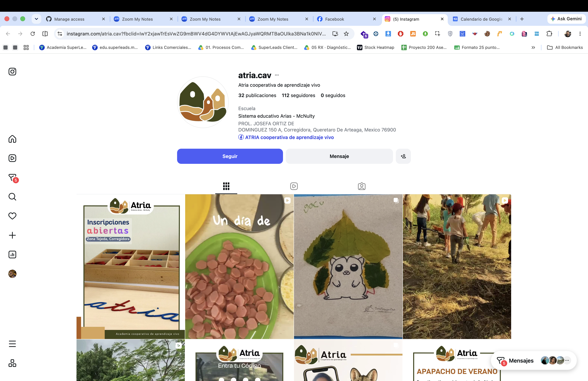Screen dimensions: 588x381
Task: Open the three-dot options next to atria.cav
Action: coord(277,75)
